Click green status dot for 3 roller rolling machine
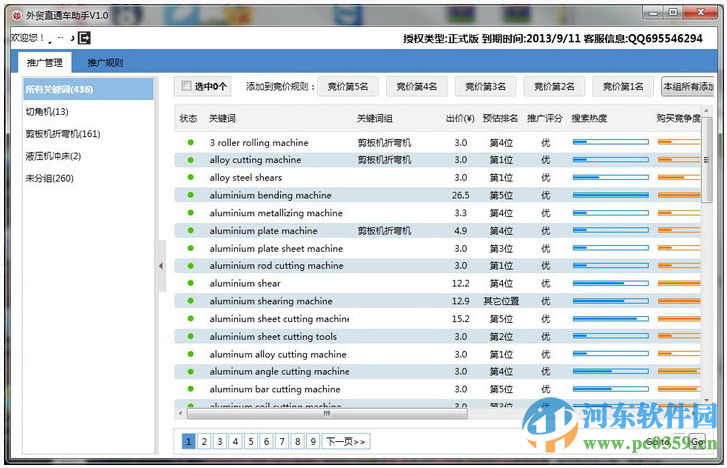727x468 pixels. pyautogui.click(x=191, y=142)
